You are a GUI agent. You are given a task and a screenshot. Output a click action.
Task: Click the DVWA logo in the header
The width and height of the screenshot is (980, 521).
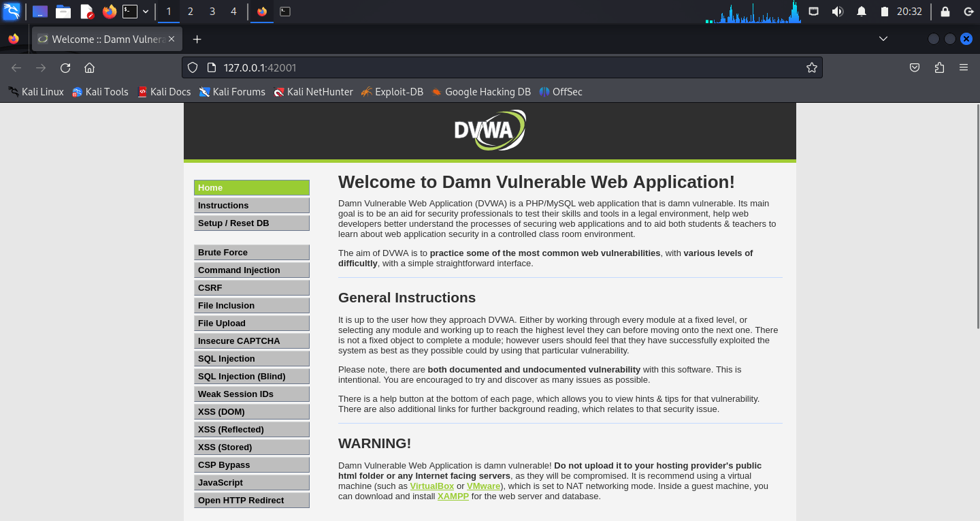click(490, 130)
